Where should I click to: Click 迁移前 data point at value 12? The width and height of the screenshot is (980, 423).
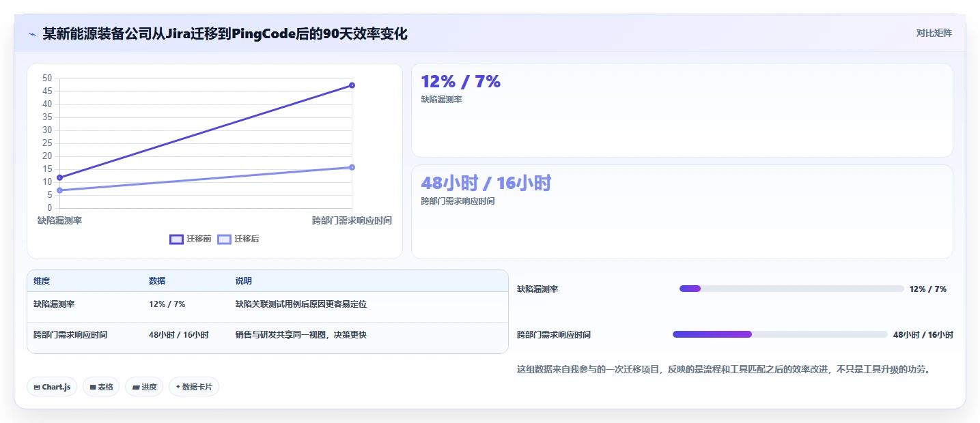[60, 177]
